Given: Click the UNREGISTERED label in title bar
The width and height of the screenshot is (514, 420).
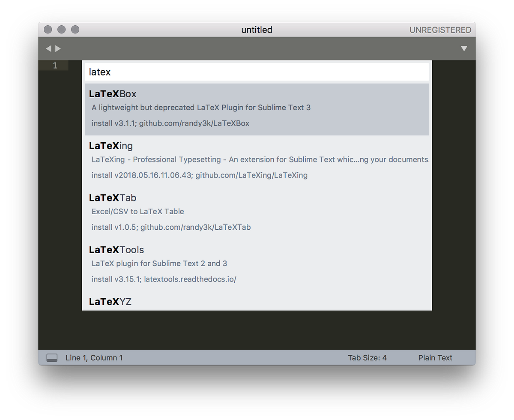Looking at the screenshot, I should pyautogui.click(x=440, y=30).
